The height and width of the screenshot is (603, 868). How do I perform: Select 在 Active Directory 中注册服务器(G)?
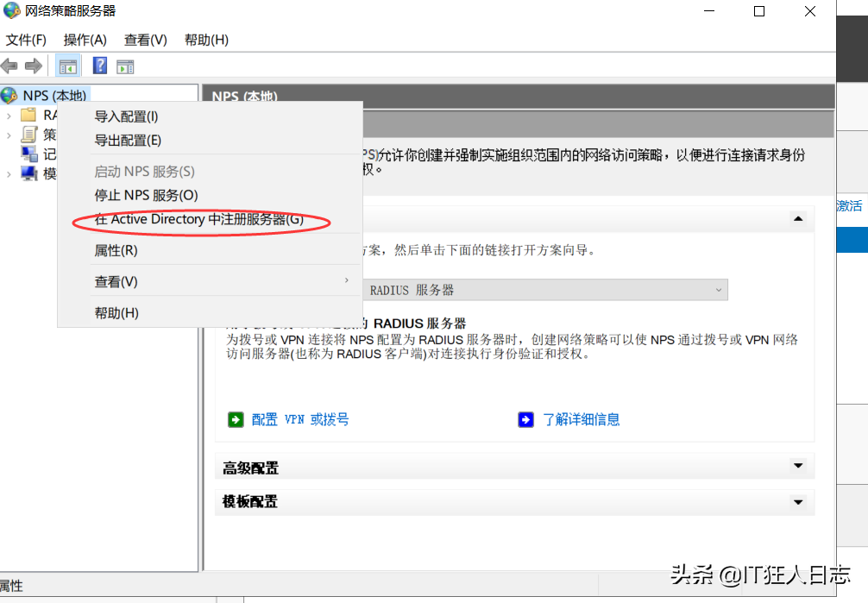(198, 219)
